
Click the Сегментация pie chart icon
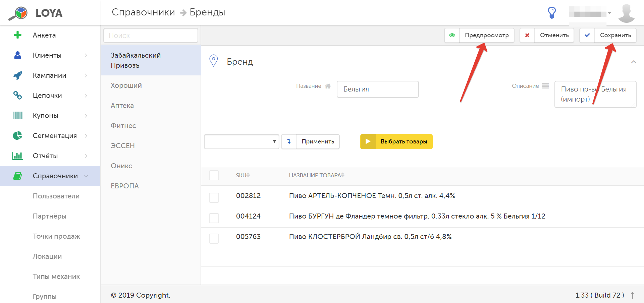pos(17,136)
